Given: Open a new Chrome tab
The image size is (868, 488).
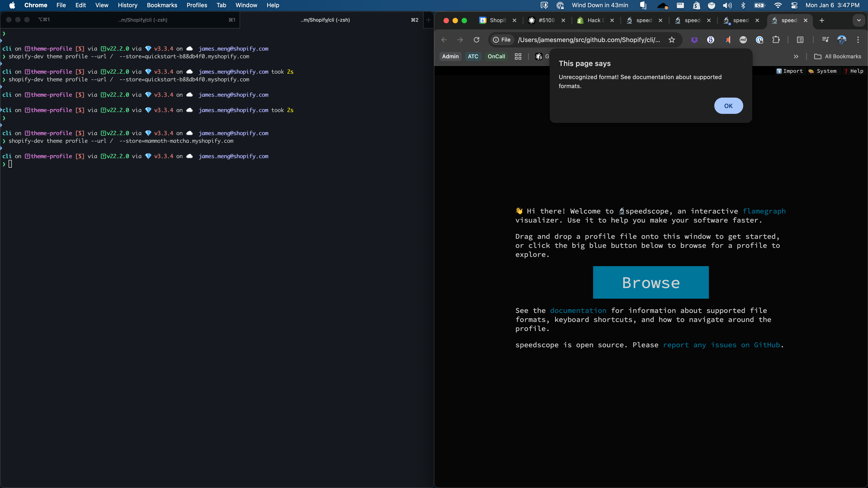Looking at the screenshot, I should (x=822, y=20).
